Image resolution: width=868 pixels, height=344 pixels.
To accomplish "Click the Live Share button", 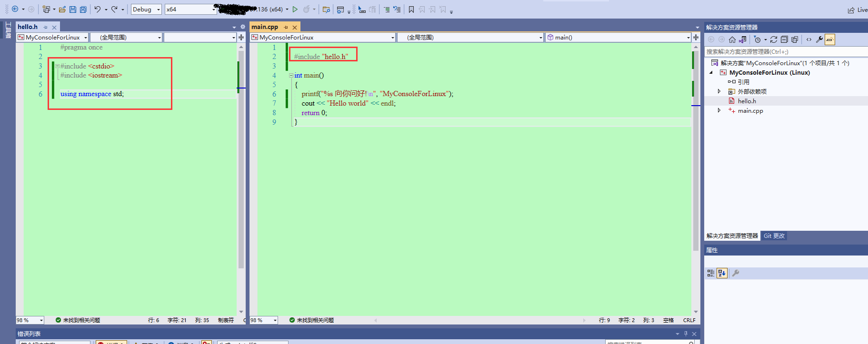I will click(858, 10).
